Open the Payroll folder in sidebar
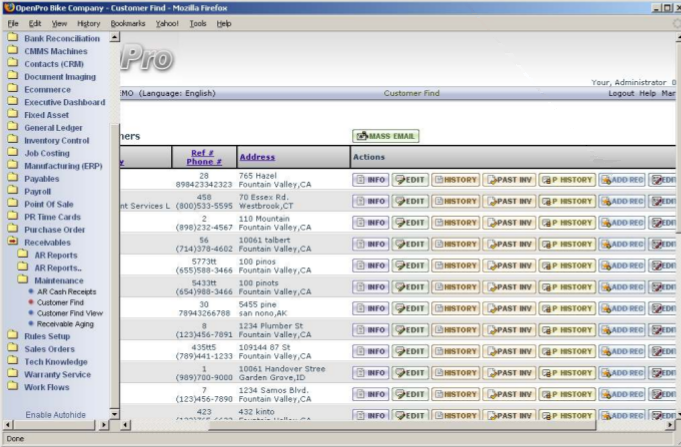 coord(37,191)
